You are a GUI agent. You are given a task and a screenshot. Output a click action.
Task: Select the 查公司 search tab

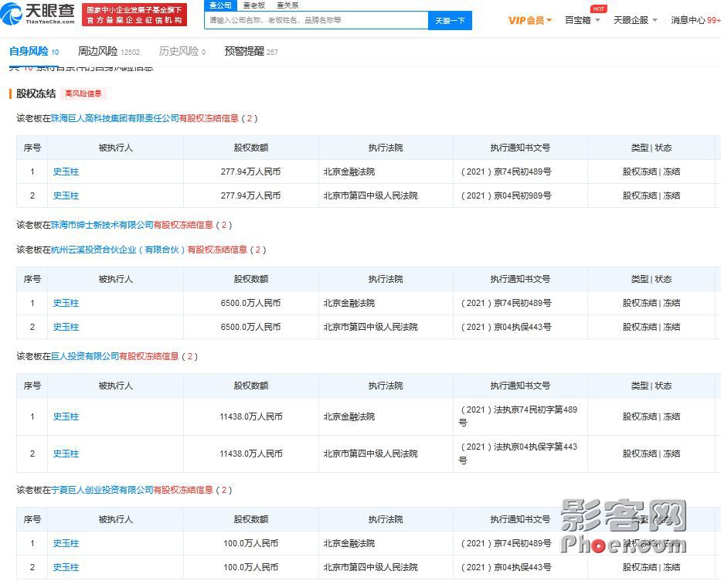(x=221, y=5)
